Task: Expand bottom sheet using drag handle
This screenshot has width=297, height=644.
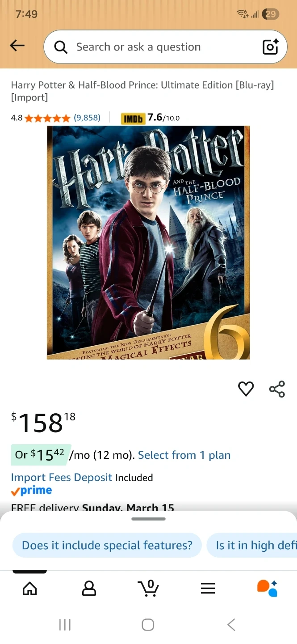Action: click(148, 519)
